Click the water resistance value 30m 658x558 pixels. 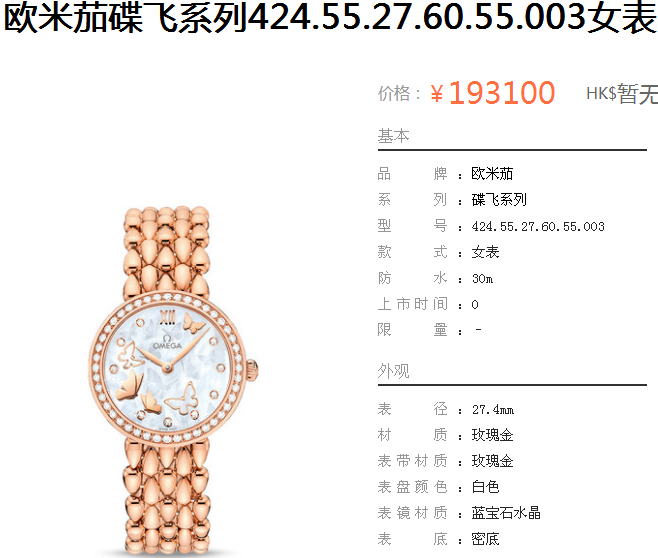tap(483, 279)
